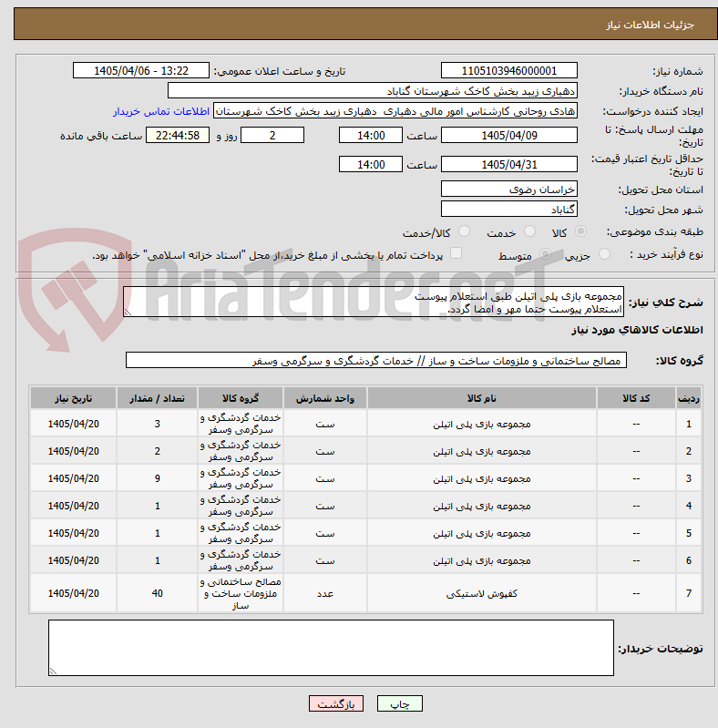
Task: Click the province field خراسان رضوی
Action: click(509, 189)
